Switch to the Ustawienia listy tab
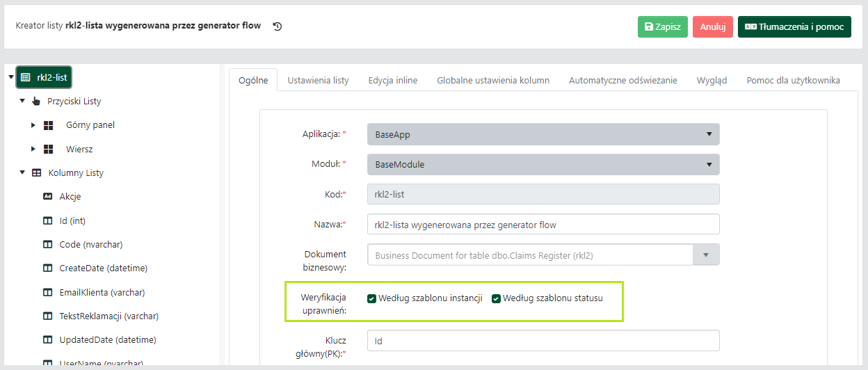The image size is (868, 370). tap(318, 80)
